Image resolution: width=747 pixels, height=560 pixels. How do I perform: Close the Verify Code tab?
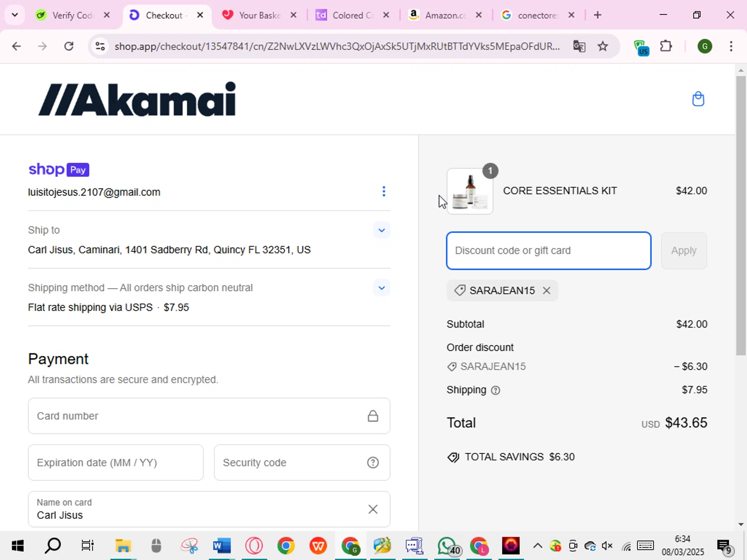107,15
